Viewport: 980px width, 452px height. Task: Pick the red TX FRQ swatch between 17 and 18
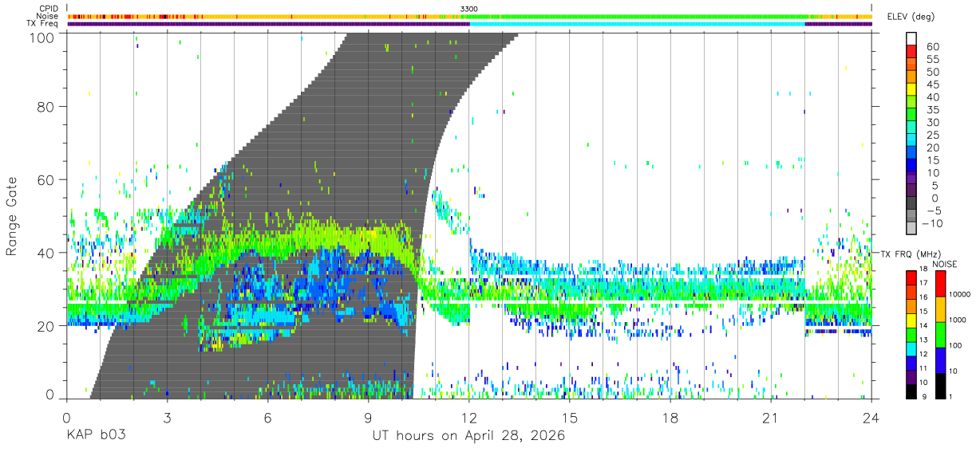click(911, 277)
